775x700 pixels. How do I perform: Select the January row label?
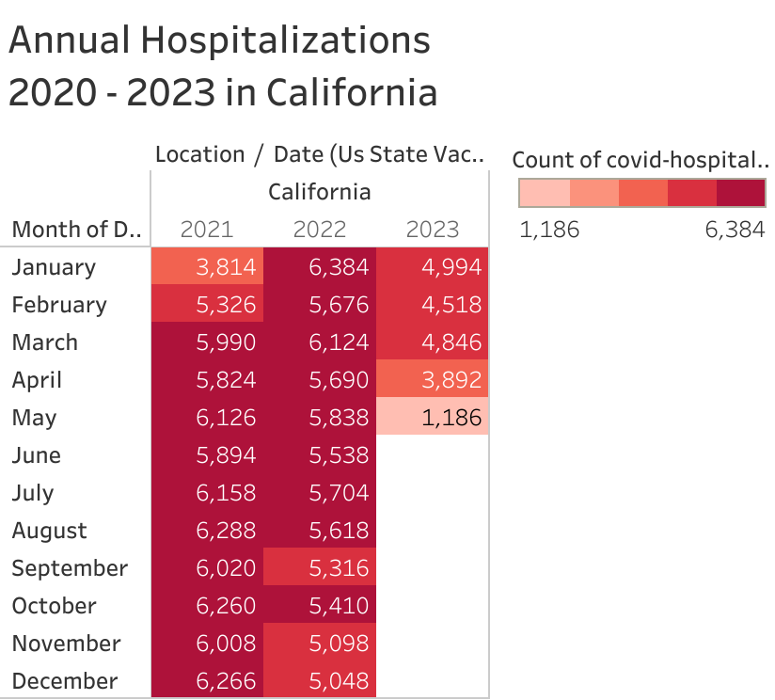54,267
